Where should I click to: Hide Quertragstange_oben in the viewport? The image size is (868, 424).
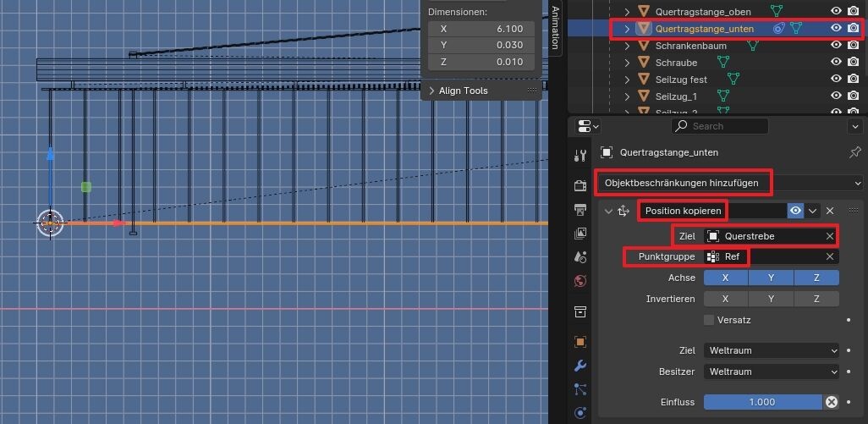tap(836, 11)
